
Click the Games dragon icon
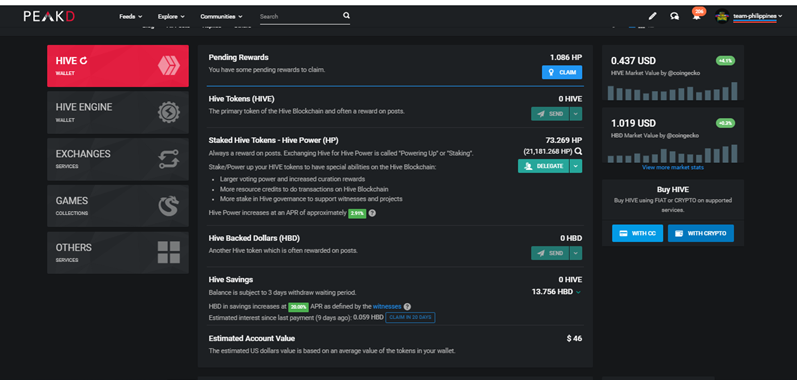tap(168, 206)
